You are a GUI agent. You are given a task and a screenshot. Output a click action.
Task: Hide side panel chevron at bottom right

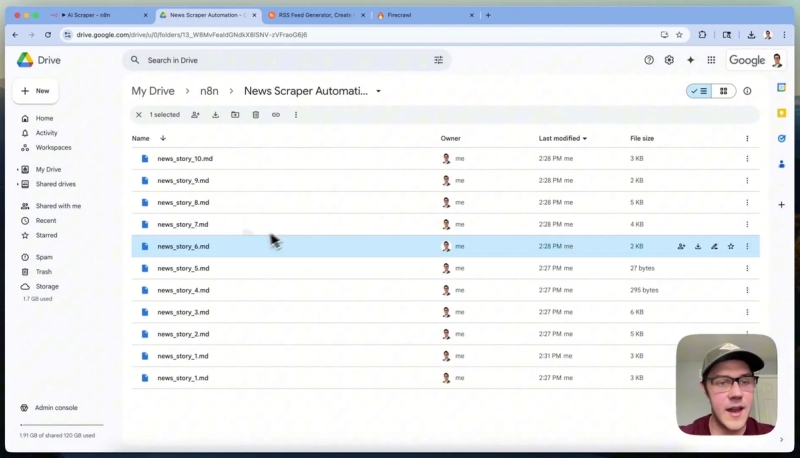pos(781,440)
